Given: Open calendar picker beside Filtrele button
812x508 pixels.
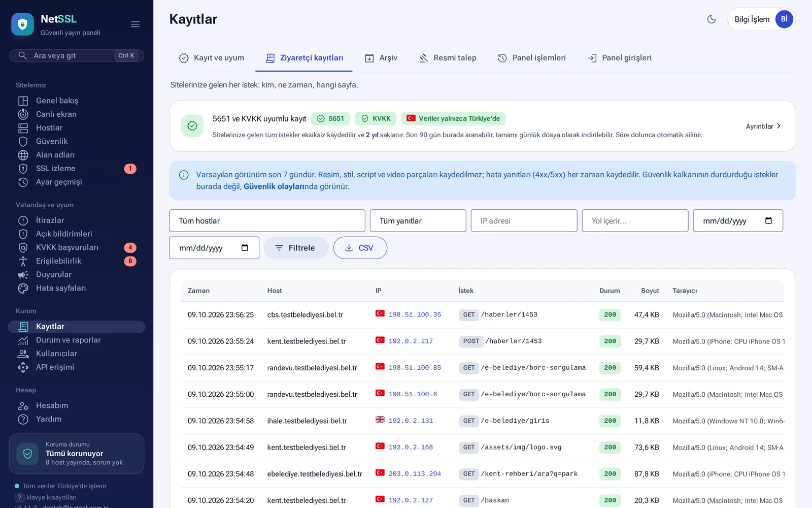Looking at the screenshot, I should click(x=245, y=247).
